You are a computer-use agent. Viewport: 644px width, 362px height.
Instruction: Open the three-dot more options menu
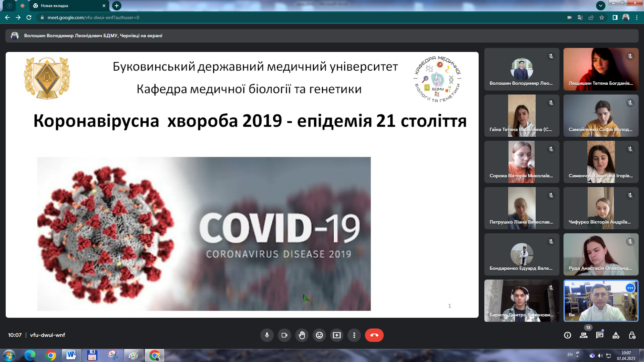click(x=354, y=335)
